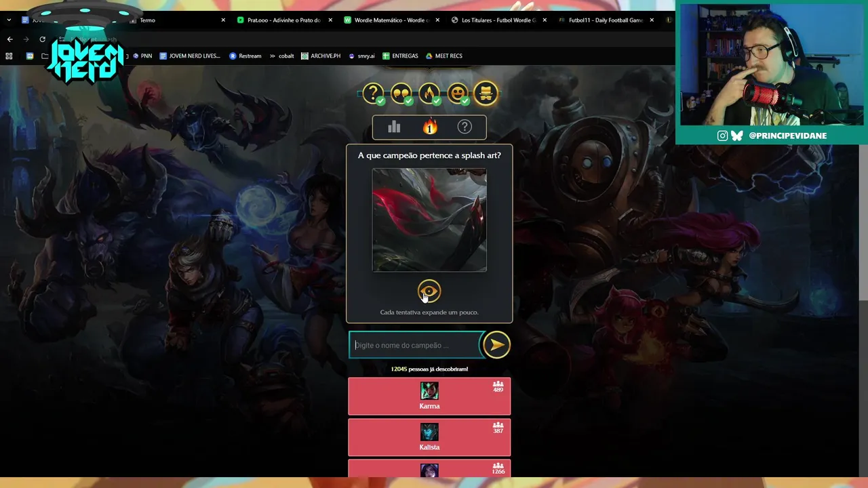The image size is (868, 488).
Task: Switch to the Prat.ooo browser tab
Action: (283, 20)
